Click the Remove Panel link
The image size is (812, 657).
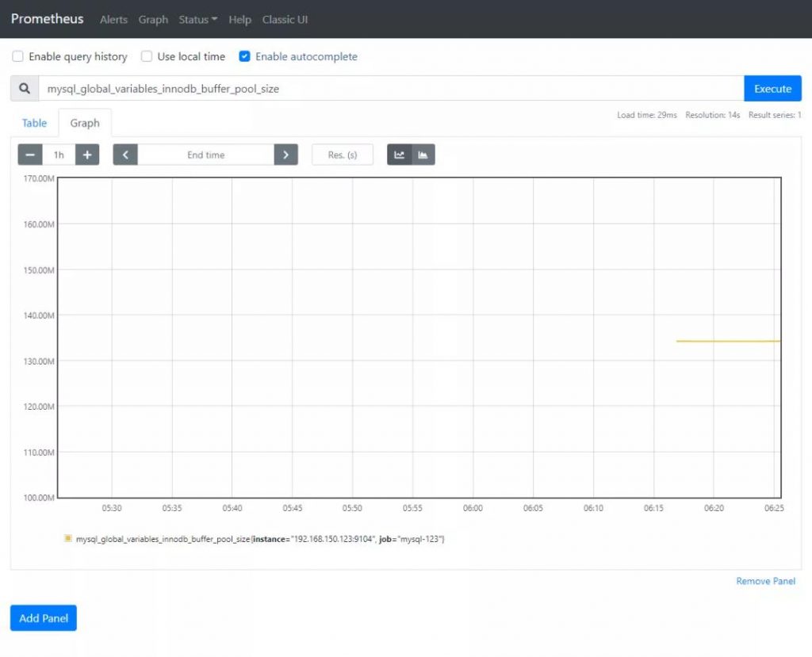click(765, 581)
